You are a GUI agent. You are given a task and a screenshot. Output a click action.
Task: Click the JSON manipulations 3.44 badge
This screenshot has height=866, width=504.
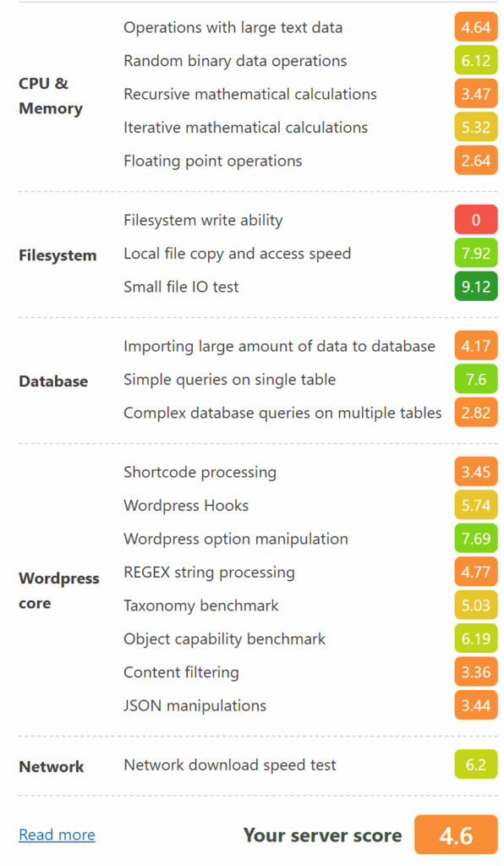[x=476, y=704]
